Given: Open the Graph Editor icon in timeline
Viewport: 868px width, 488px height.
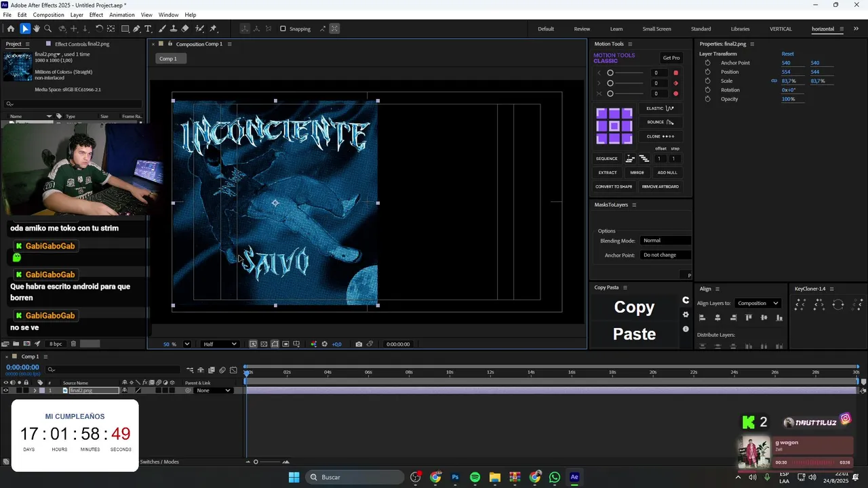Looking at the screenshot, I should [233, 370].
